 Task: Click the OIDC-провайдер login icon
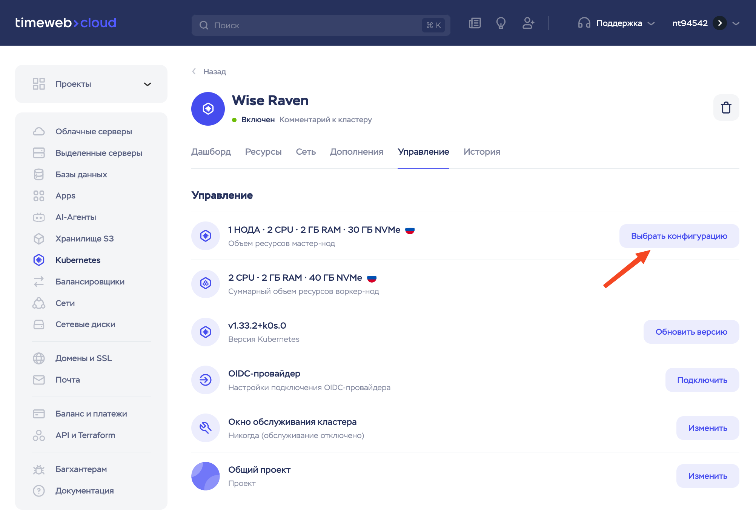coord(206,380)
